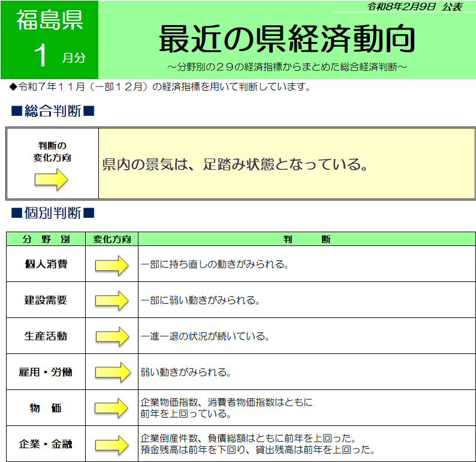The height and width of the screenshot is (462, 476).
Task: Click the arrow in the 雇用・労働 row
Action: (x=112, y=372)
